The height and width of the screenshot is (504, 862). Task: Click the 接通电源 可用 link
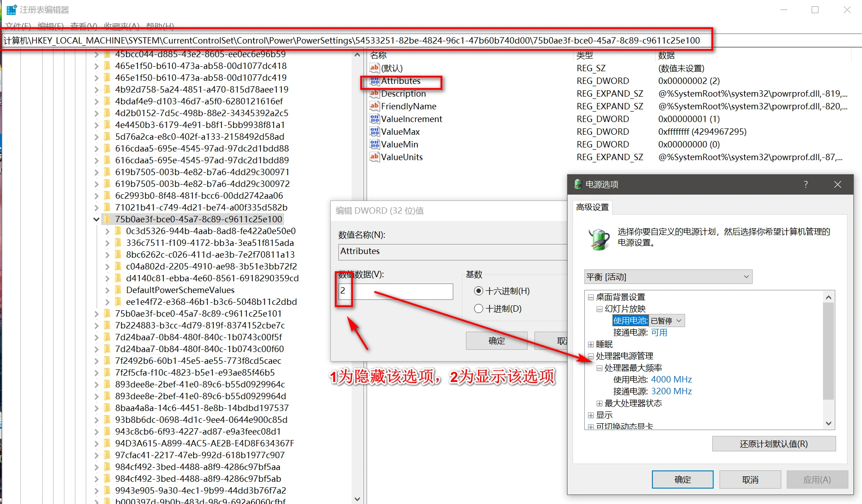pyautogui.click(x=659, y=333)
